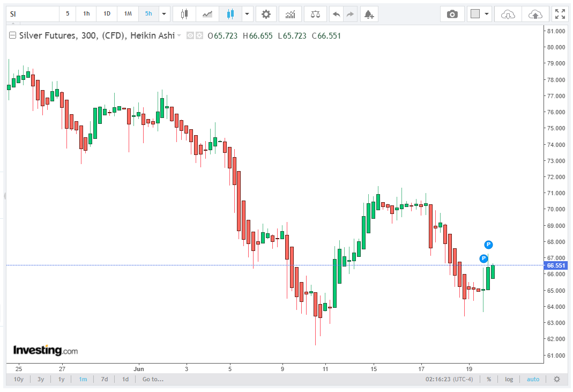Open the indicators chart icon
Image resolution: width=573 pixels, height=392 pixels.
(290, 14)
